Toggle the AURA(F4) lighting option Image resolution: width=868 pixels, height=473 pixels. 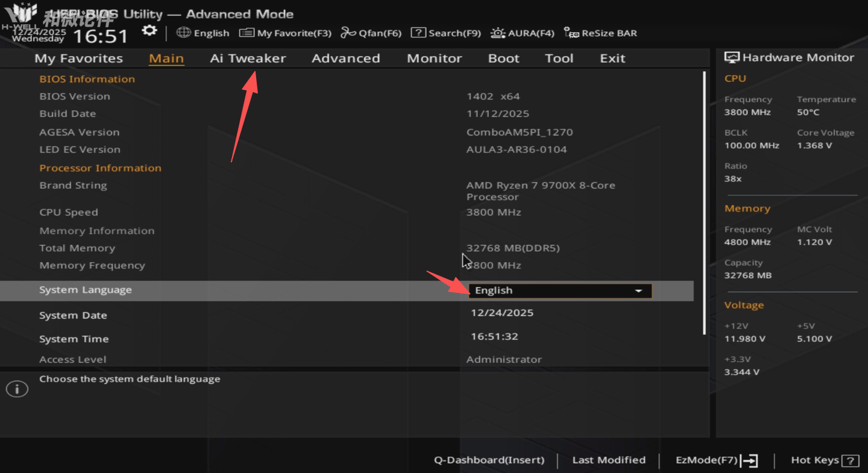tap(522, 33)
